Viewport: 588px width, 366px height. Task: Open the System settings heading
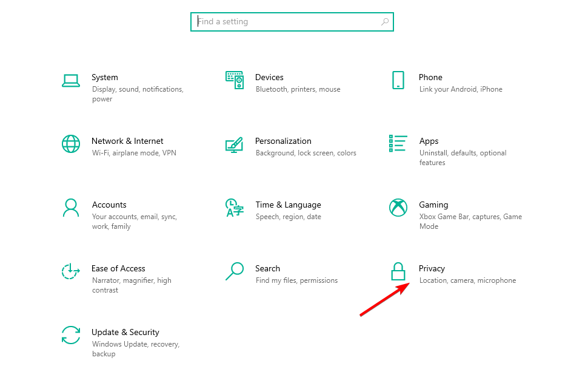pos(105,77)
